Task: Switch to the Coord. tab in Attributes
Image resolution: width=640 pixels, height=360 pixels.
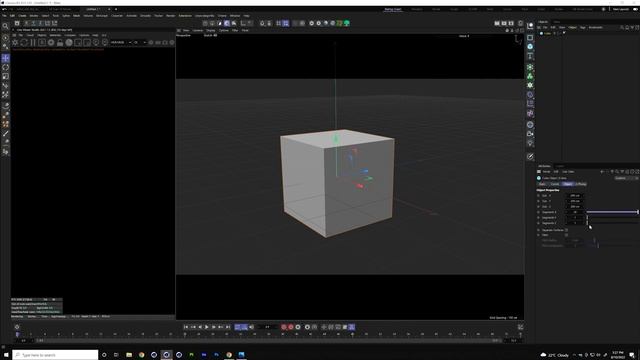Action: coord(555,184)
